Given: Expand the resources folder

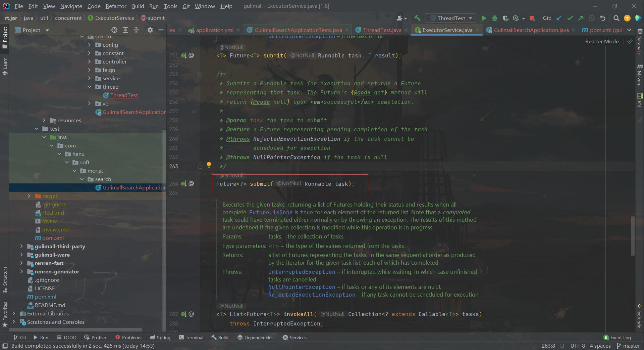Looking at the screenshot, I should tap(44, 120).
